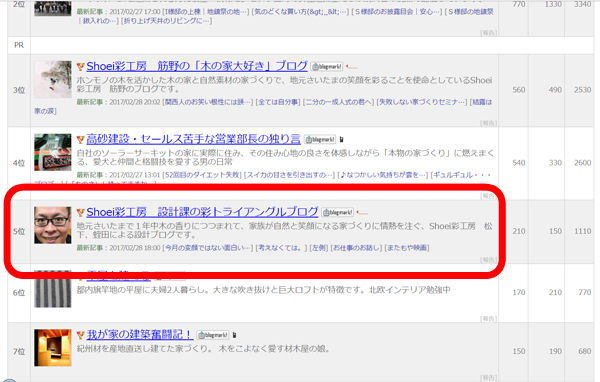Click the 5位 rank cell
This screenshot has height=382, width=600.
point(19,232)
